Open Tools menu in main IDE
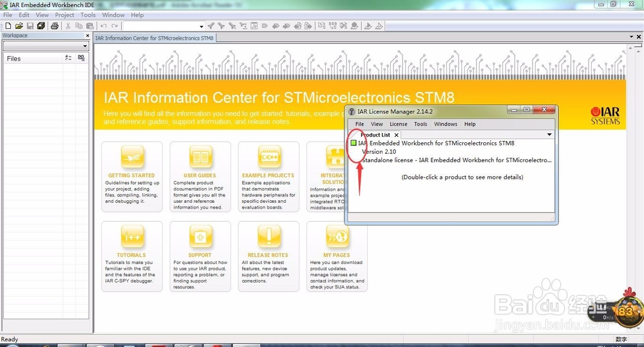Screen dimensions: 644x347 (x=88, y=15)
